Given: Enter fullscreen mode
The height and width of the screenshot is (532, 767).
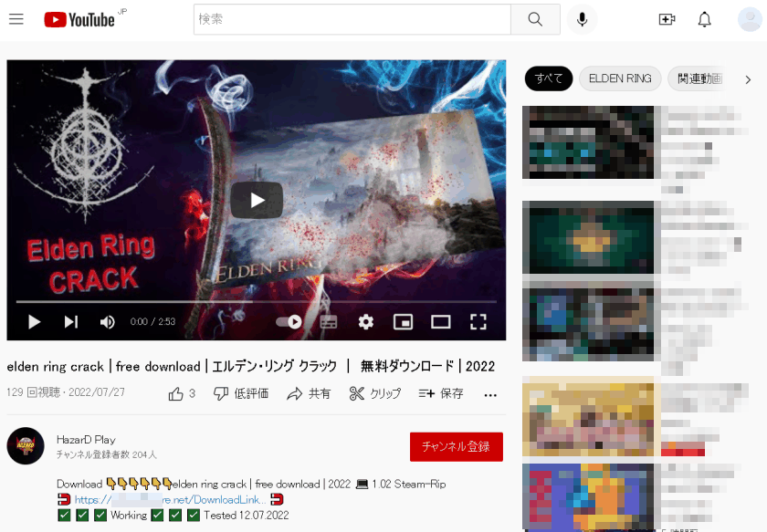Looking at the screenshot, I should pyautogui.click(x=478, y=322).
